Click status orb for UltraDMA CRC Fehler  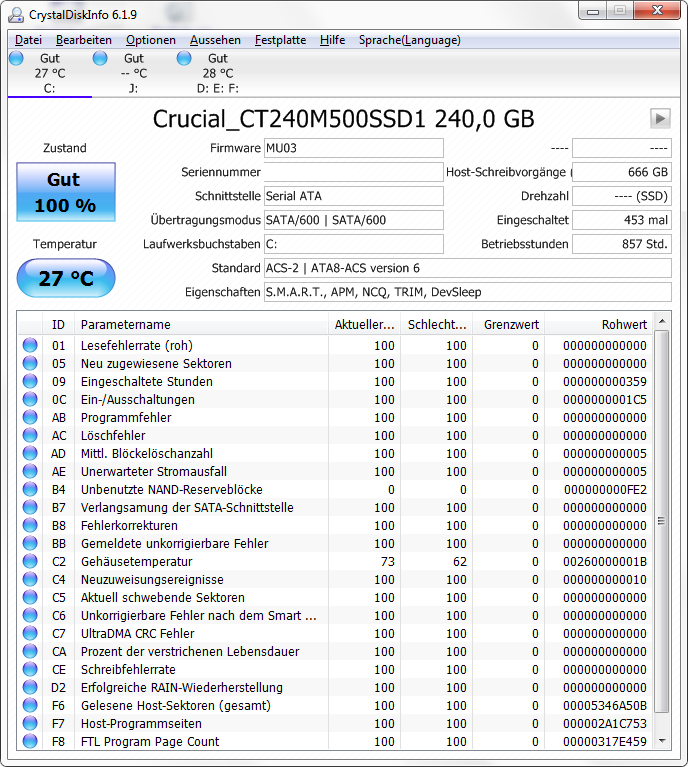pyautogui.click(x=30, y=633)
